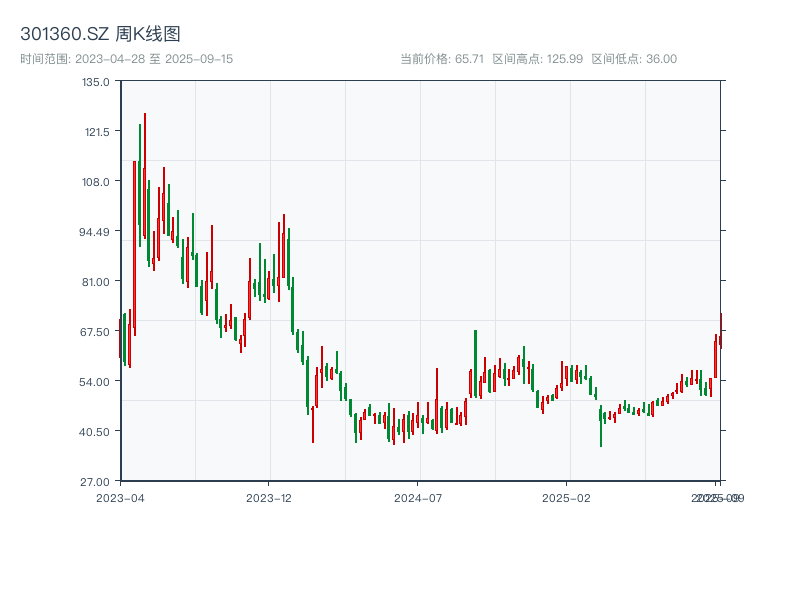Click the y-axis label 27.00

click(x=95, y=482)
